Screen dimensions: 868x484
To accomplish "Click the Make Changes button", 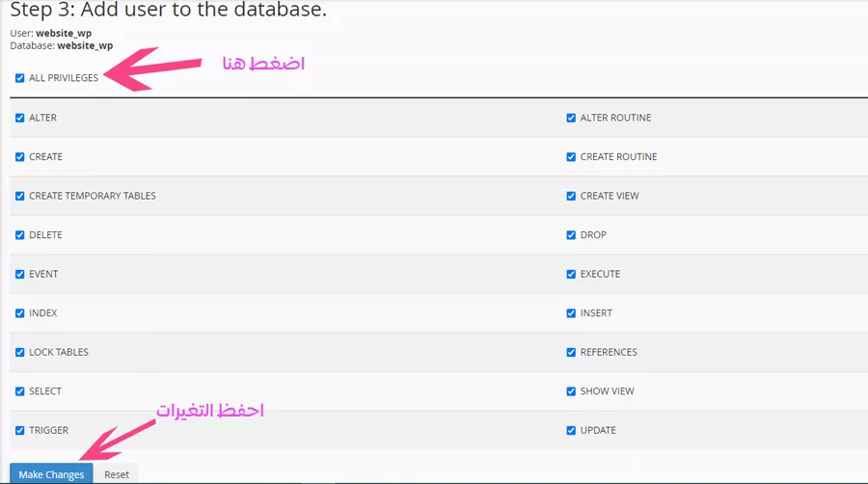I will (51, 474).
